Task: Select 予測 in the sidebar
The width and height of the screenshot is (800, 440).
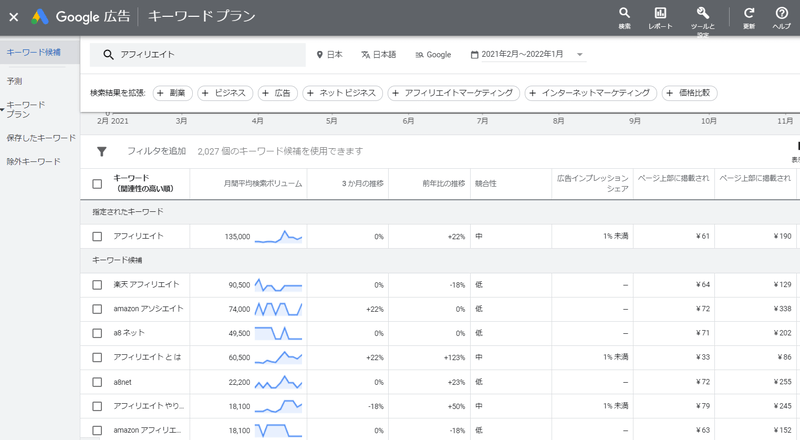Action: [x=14, y=81]
